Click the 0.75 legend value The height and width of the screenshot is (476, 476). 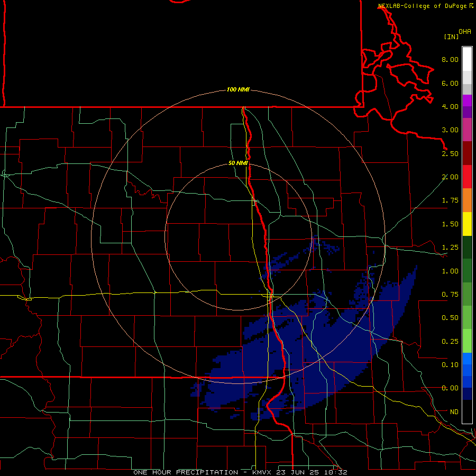tap(450, 295)
